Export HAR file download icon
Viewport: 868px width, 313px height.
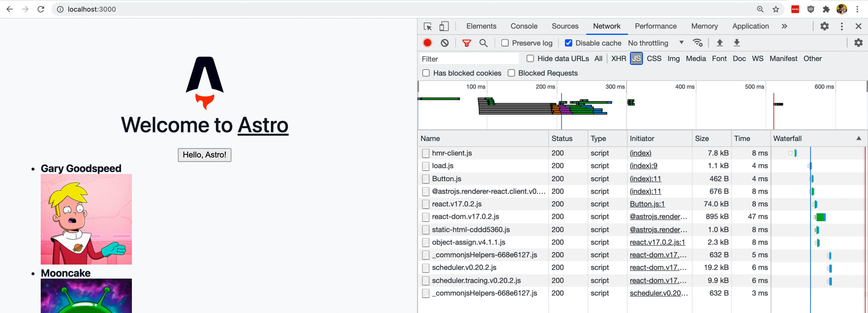coord(736,43)
